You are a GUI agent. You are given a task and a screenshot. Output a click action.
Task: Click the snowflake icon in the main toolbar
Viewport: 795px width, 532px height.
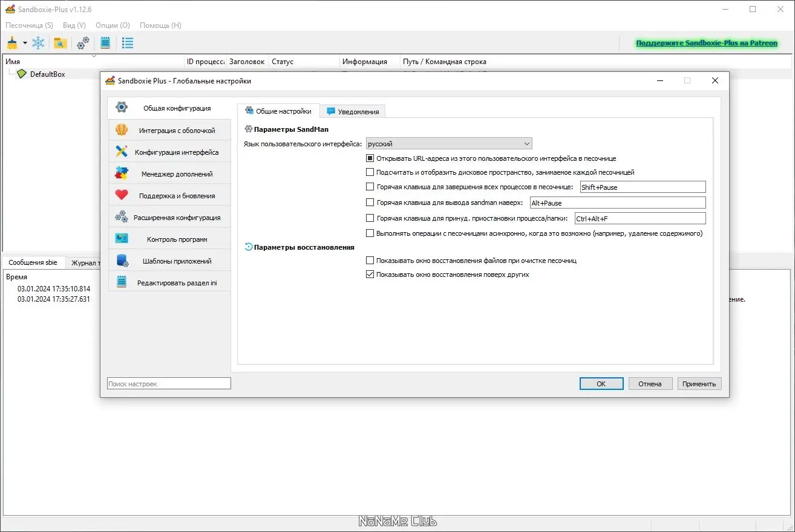pyautogui.click(x=38, y=43)
